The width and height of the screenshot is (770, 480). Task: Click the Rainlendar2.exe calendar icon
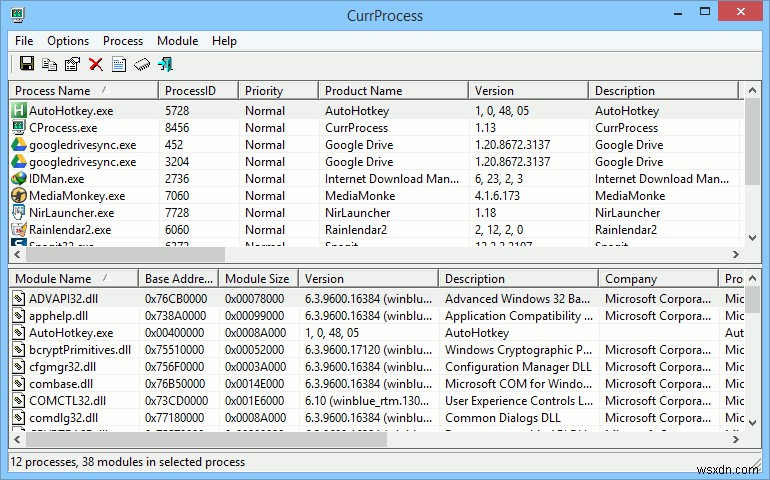[19, 229]
